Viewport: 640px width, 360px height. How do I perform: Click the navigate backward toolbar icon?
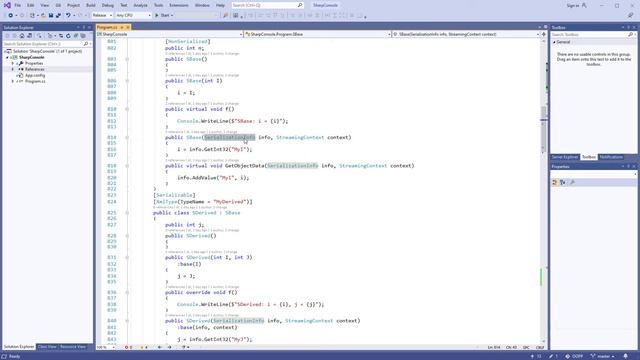pos(11,16)
